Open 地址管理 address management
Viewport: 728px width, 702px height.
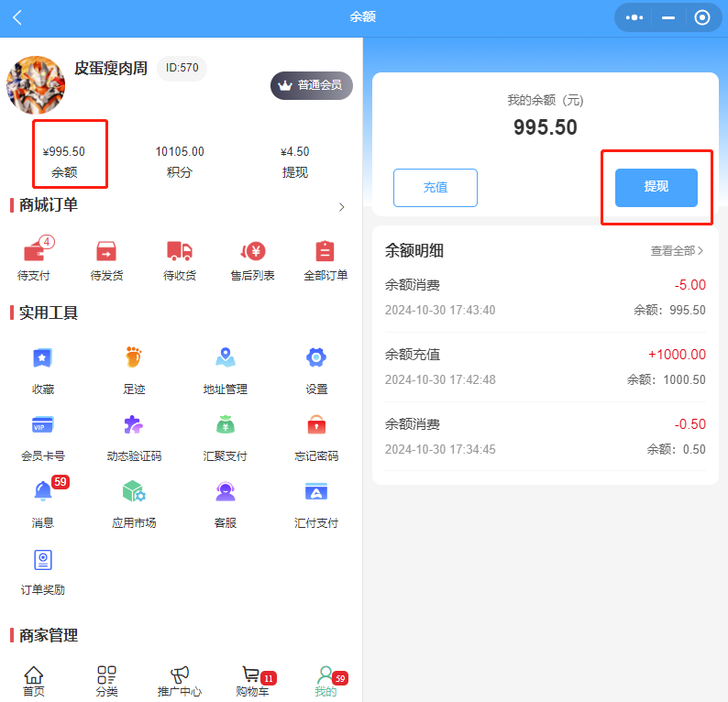(x=226, y=358)
